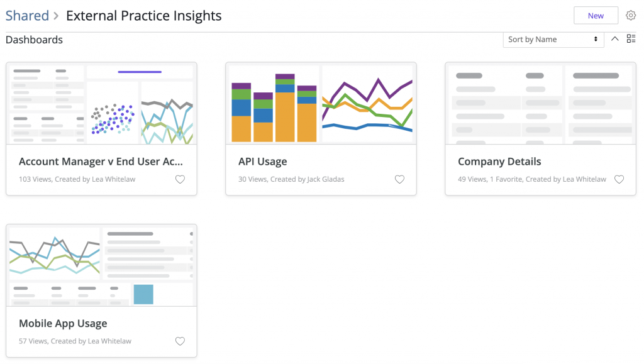Click the Mobile App Usage thumbnail
Viewport: 644px width, 364px height.
tap(101, 266)
